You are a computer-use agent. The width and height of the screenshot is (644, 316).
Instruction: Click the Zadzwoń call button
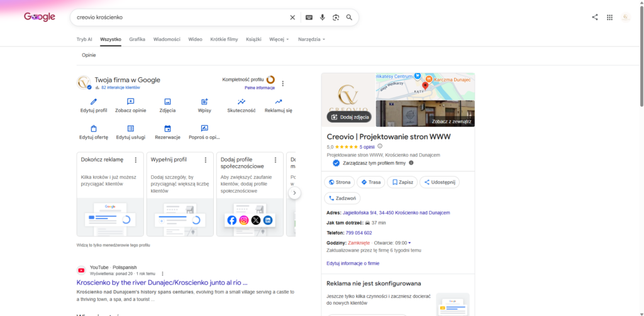(x=342, y=199)
